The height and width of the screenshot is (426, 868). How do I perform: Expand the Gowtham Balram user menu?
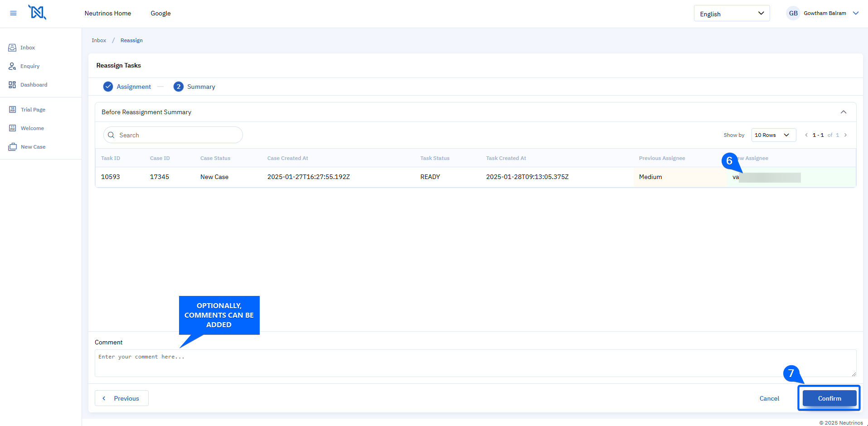856,13
